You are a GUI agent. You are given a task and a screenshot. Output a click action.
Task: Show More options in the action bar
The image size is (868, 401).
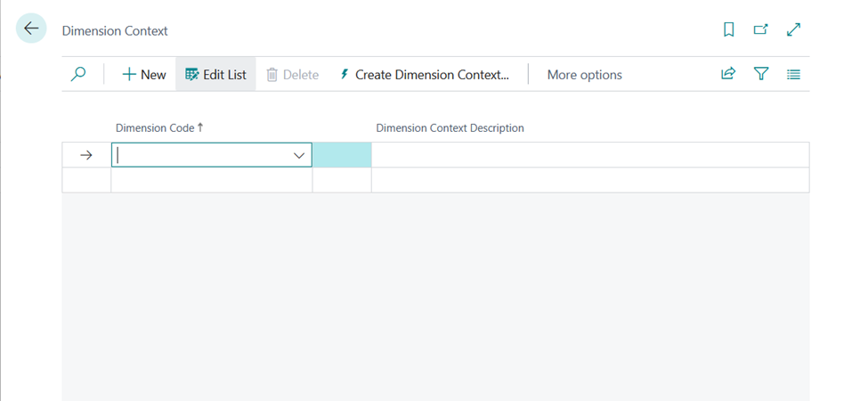[x=584, y=75]
